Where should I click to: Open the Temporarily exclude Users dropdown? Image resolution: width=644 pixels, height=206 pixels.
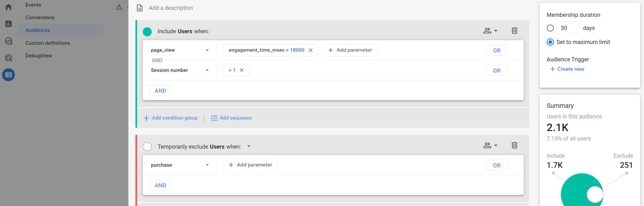249,147
